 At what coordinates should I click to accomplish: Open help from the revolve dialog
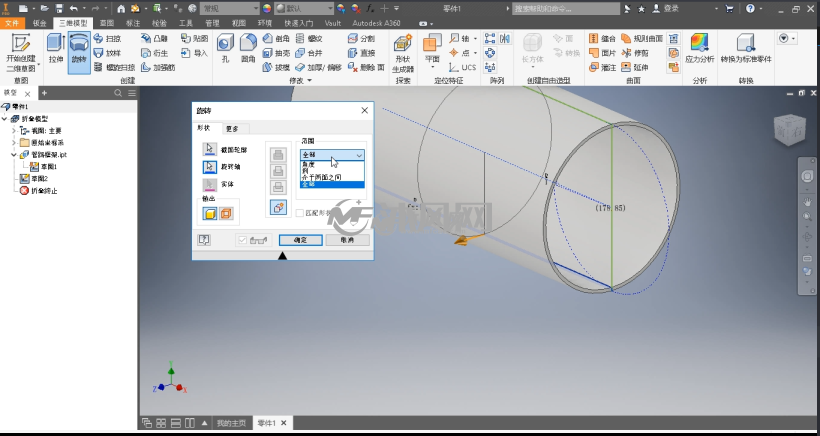(204, 240)
